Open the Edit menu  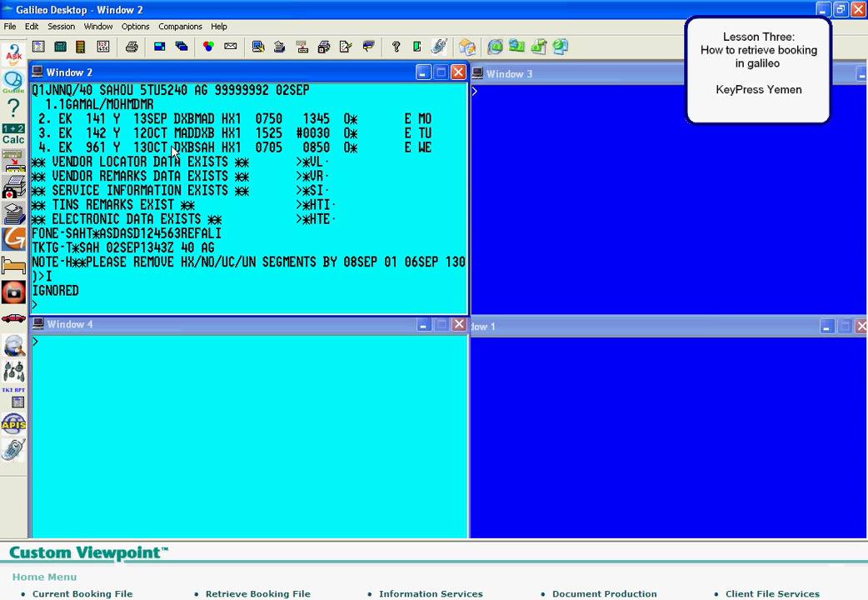tap(32, 26)
